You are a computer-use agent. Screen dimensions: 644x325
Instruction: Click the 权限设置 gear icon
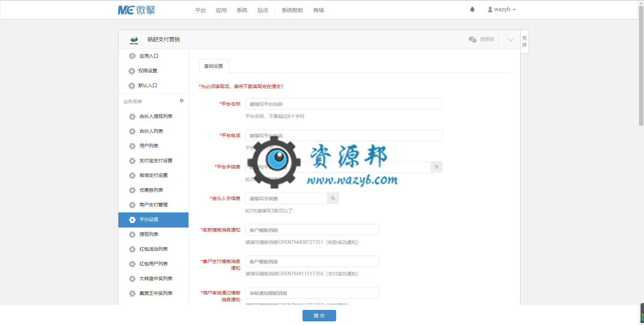pos(132,71)
